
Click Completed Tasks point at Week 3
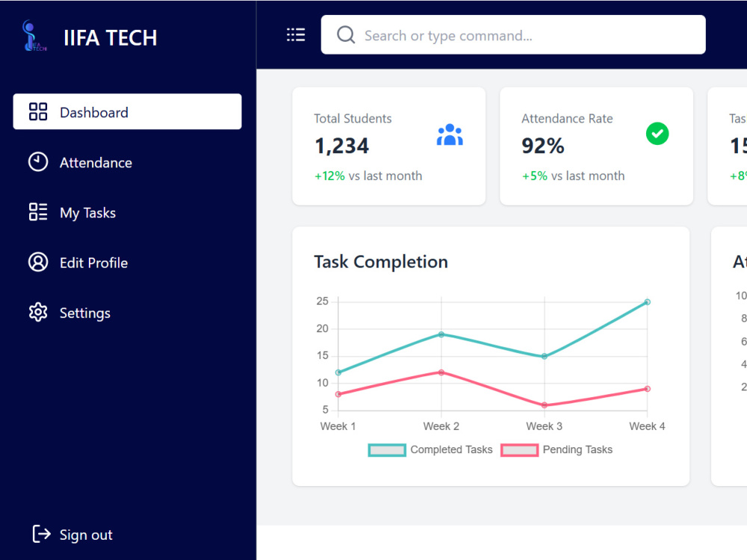545,356
